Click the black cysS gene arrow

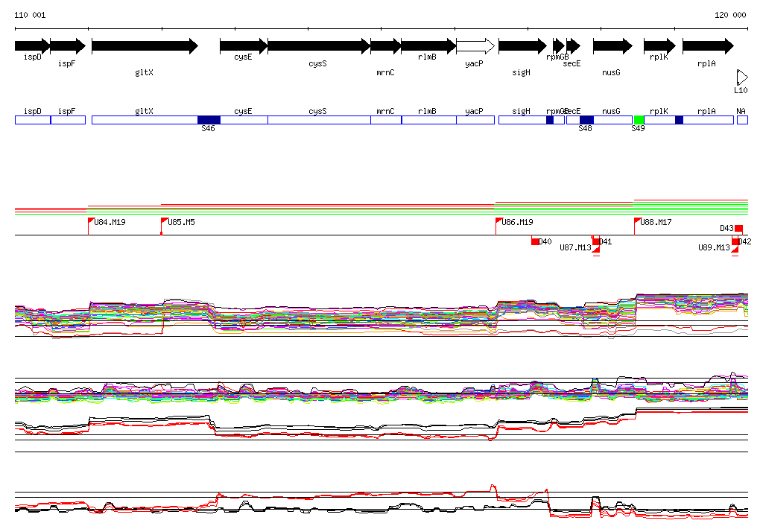click(x=319, y=46)
